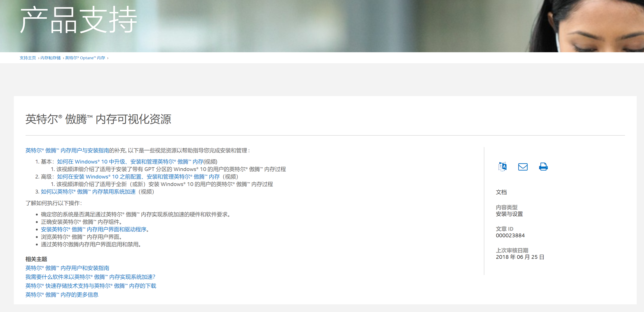
Task: Open the Windows 10 中升级 basic video link
Action: tap(130, 162)
